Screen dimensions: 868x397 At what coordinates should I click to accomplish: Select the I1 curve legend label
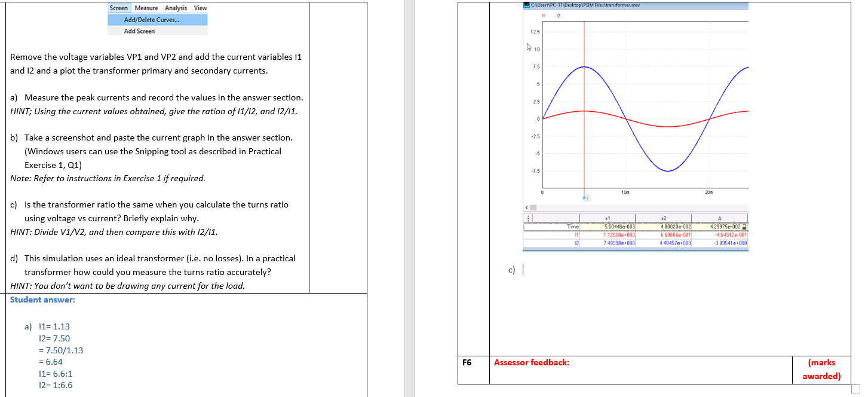[x=543, y=15]
